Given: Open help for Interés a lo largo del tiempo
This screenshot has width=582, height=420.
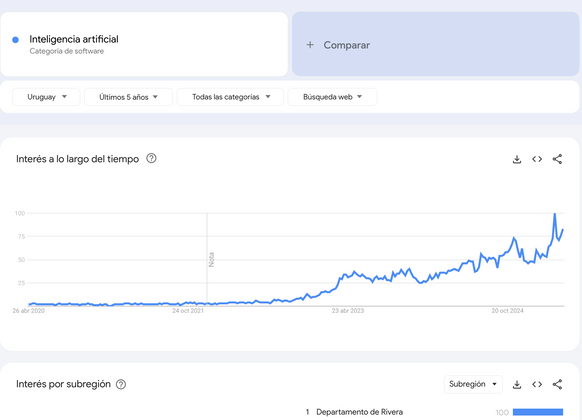Looking at the screenshot, I should [151, 158].
